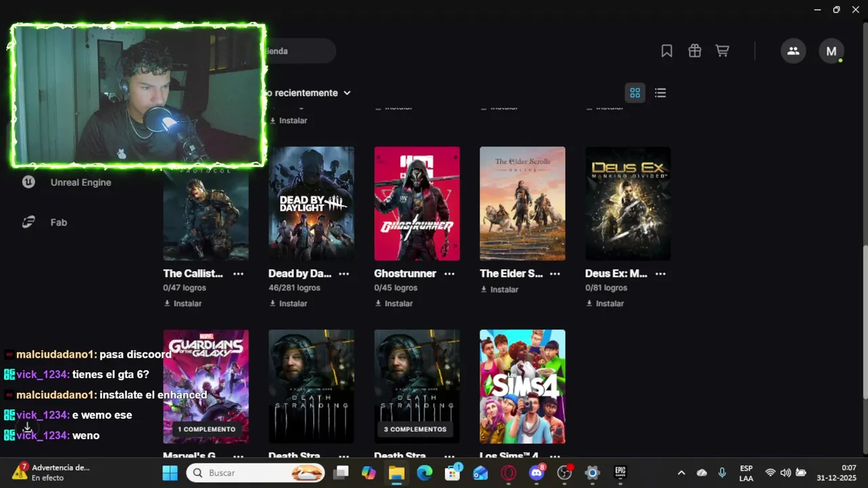The width and height of the screenshot is (868, 488).
Task: Open File Explorer from the taskbar
Action: pos(397,472)
